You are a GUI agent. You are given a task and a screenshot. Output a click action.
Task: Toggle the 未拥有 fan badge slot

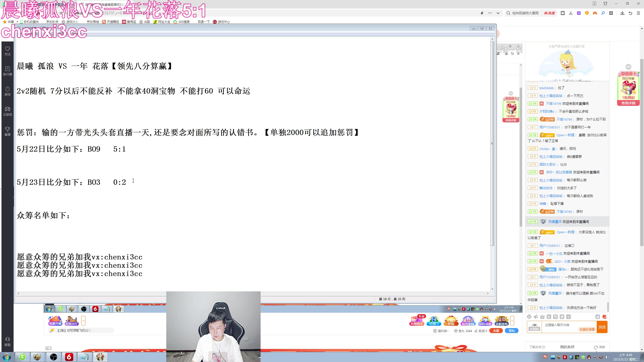(x=535, y=329)
